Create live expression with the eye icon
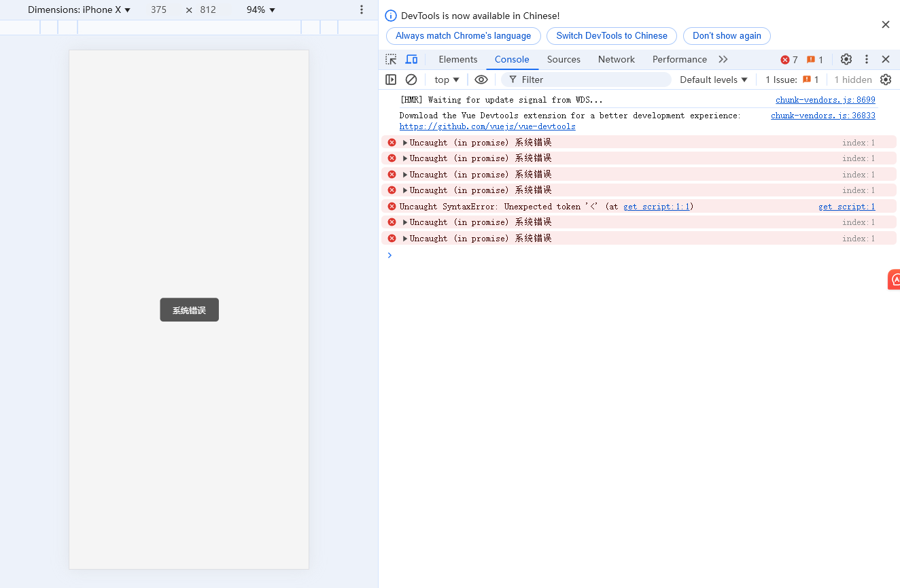 481,80
